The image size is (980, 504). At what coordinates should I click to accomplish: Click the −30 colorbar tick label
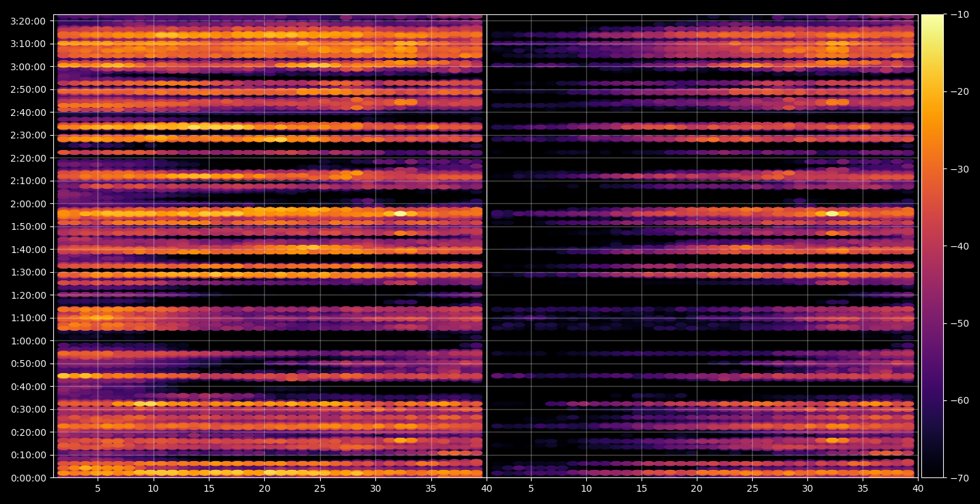point(958,169)
